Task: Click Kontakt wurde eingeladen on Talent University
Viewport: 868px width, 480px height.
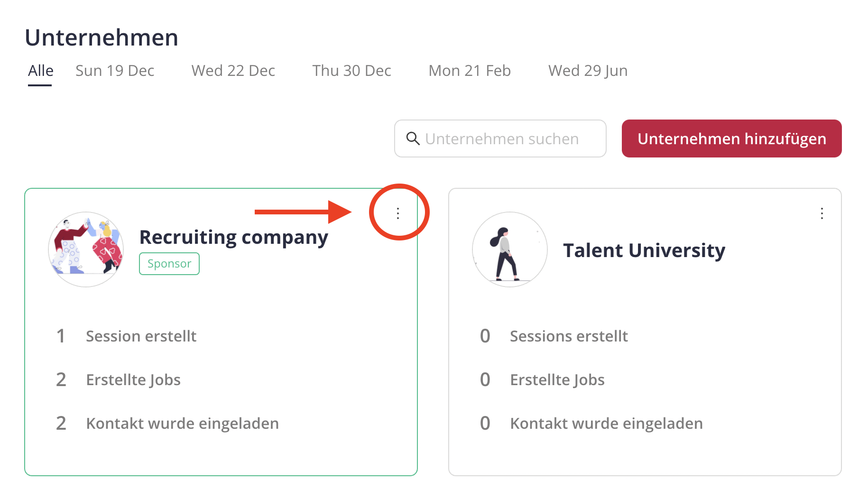Action: [x=606, y=424]
